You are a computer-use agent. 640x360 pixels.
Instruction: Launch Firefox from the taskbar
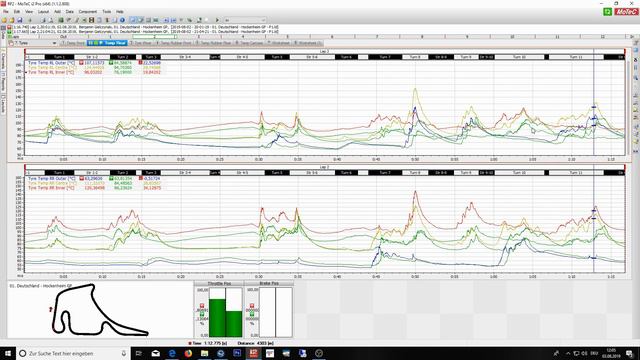(188, 353)
